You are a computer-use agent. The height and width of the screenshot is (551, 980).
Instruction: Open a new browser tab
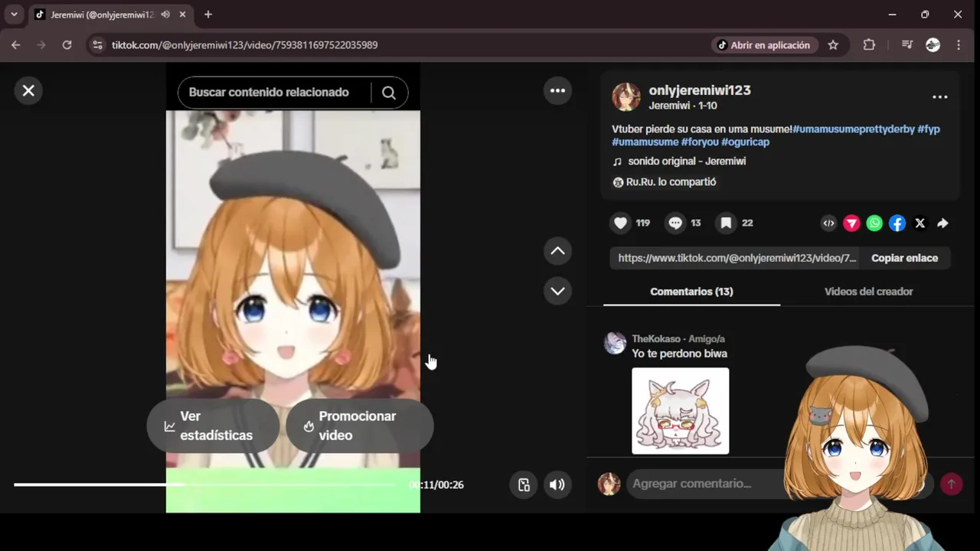tap(207, 15)
